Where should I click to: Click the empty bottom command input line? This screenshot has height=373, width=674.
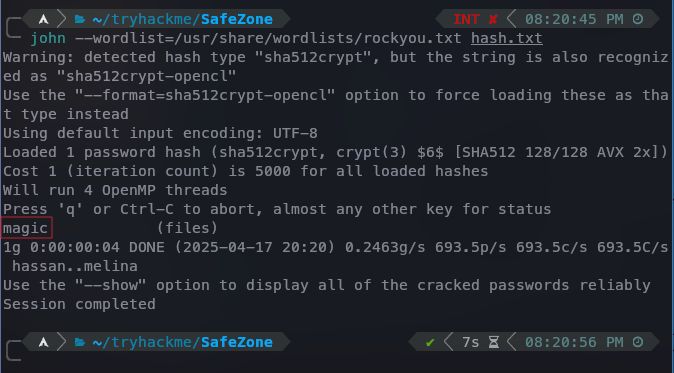[x=335, y=359]
